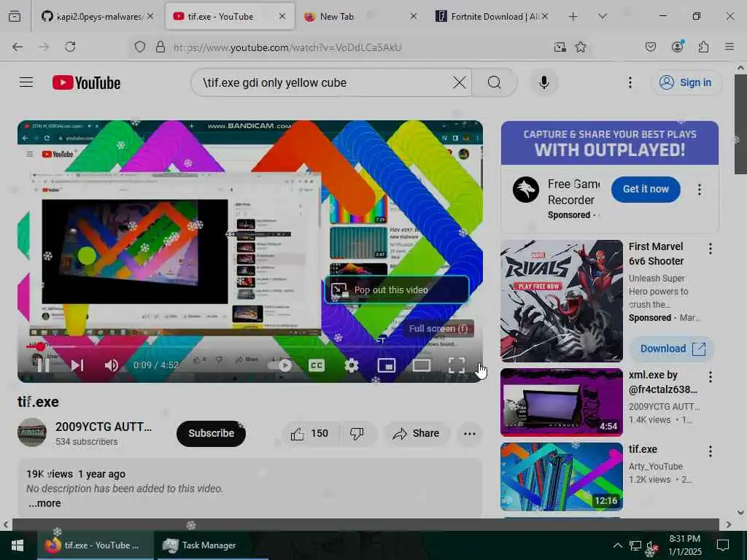Image resolution: width=747 pixels, height=560 pixels.
Task: Open more actions ellipsis beside Share
Action: [470, 433]
